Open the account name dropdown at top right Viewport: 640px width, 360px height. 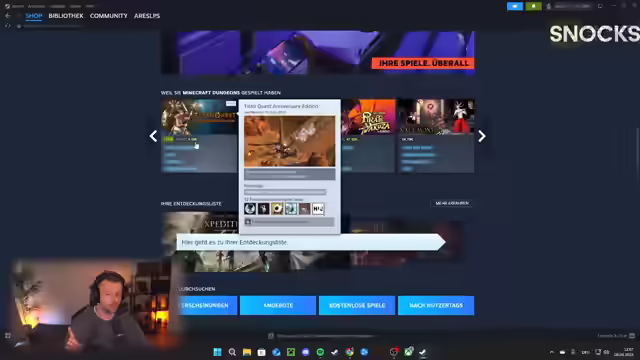[x=570, y=6]
